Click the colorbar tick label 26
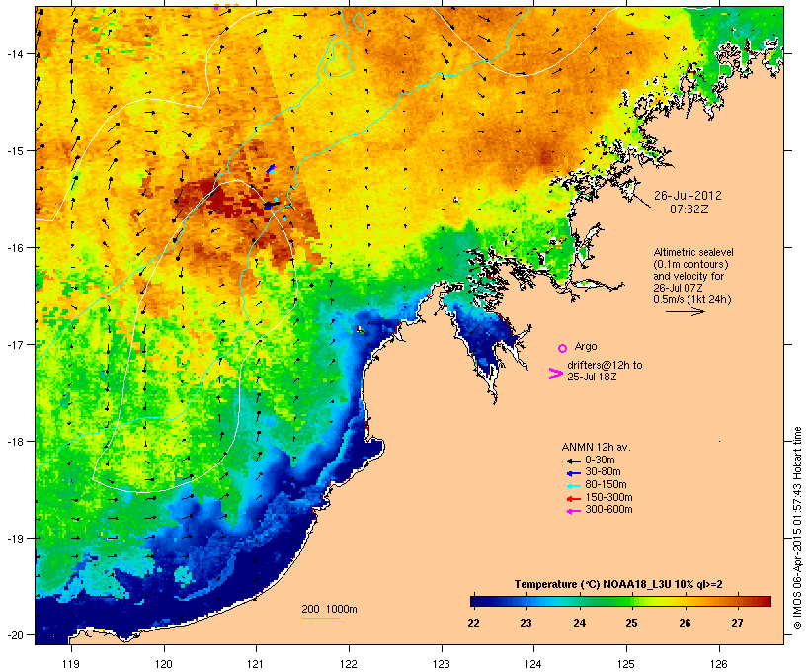Viewport: 810px width, 672px height. tap(685, 623)
